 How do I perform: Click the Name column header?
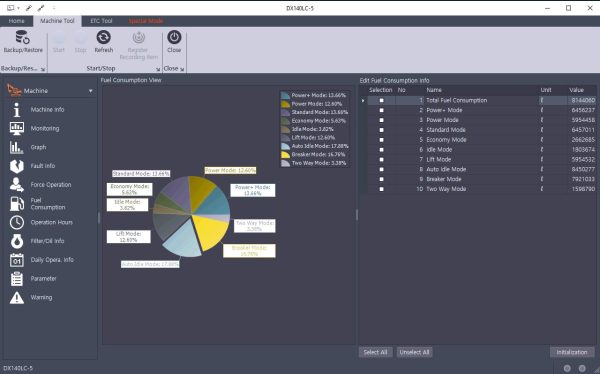point(434,90)
